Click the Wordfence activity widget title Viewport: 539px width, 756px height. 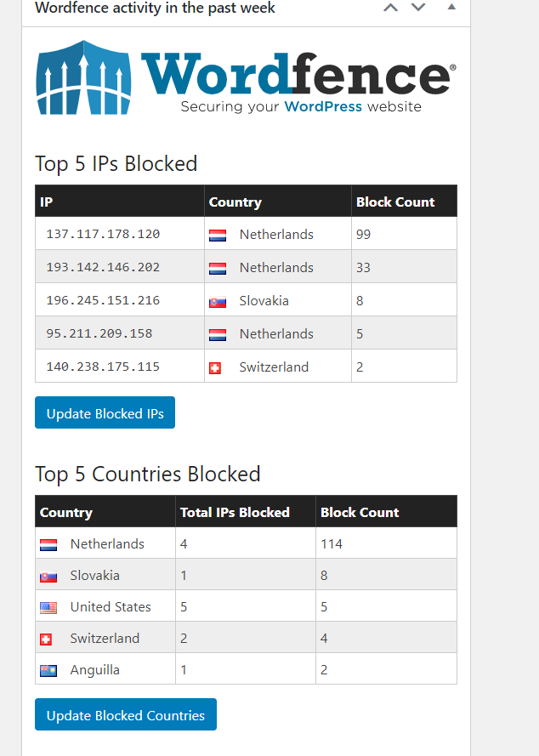tap(155, 8)
